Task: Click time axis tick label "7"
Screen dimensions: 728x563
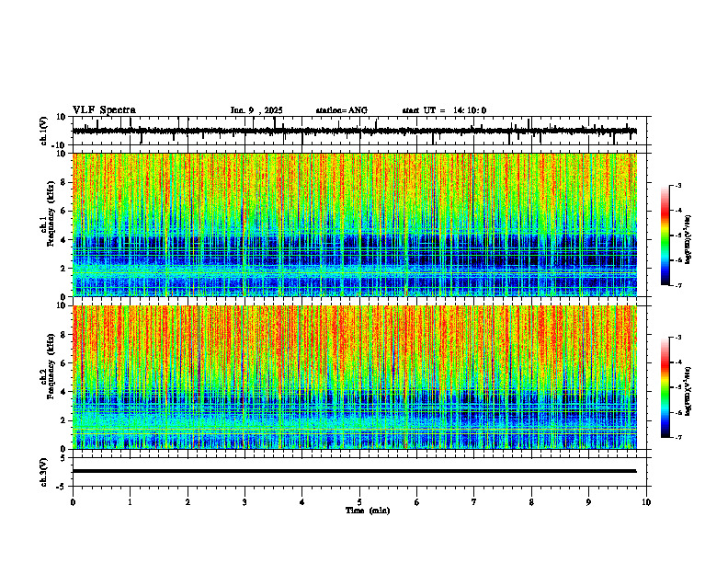Action: 474,502
